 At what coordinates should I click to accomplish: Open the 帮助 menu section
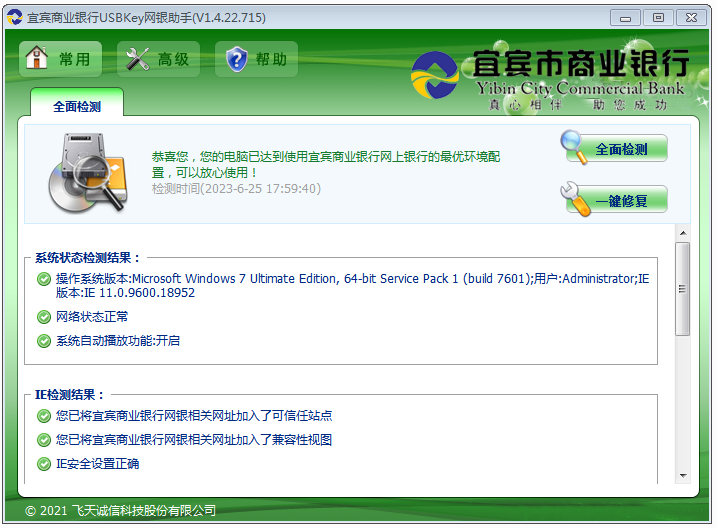(x=258, y=59)
